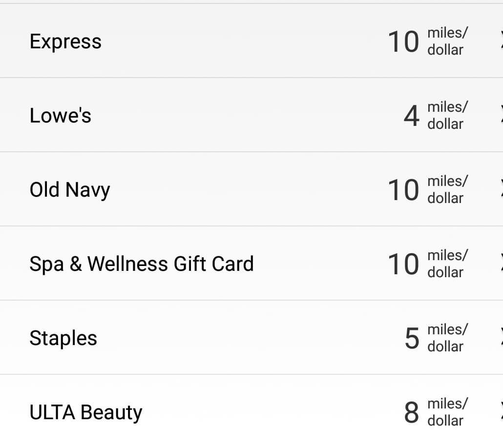Viewport: 503px width, 448px height.
Task: Tap the number 4 for Lowe's
Action: [411, 116]
